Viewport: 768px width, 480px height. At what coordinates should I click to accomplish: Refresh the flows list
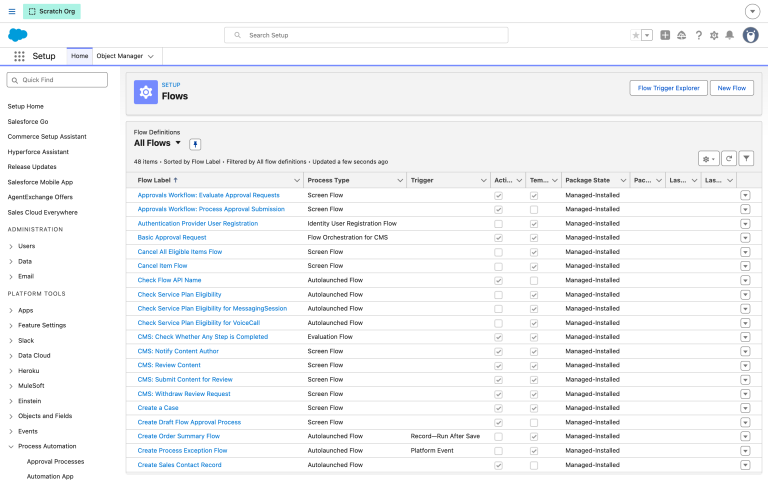729,159
